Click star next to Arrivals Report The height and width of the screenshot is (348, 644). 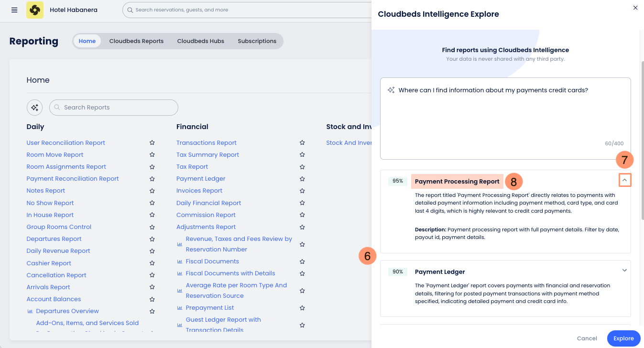tap(152, 287)
